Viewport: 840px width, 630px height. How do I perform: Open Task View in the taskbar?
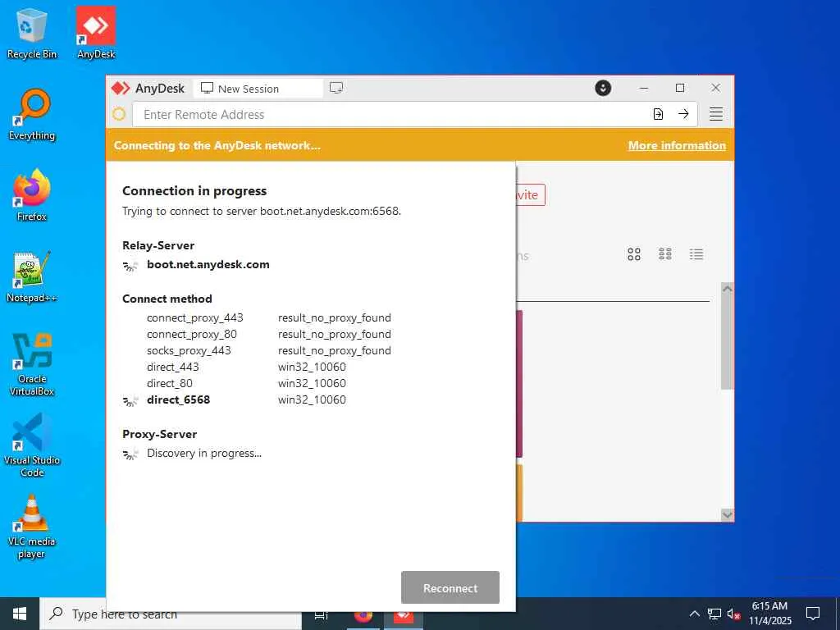point(322,615)
